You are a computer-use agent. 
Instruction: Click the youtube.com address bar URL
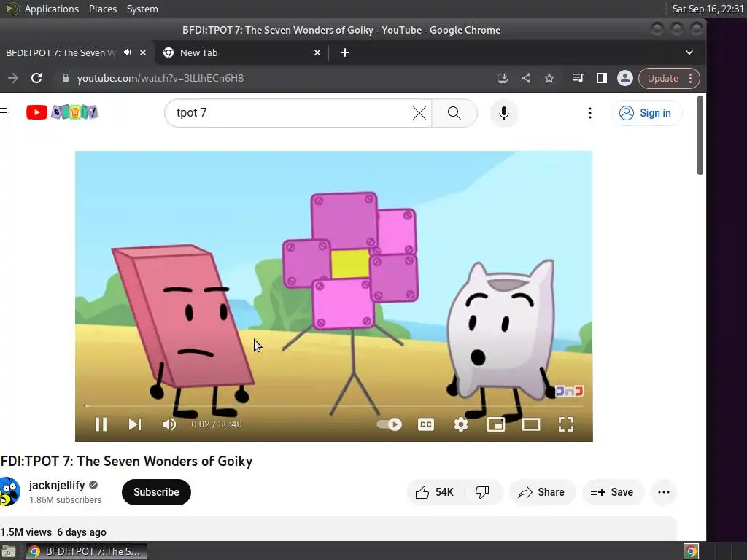pos(160,78)
